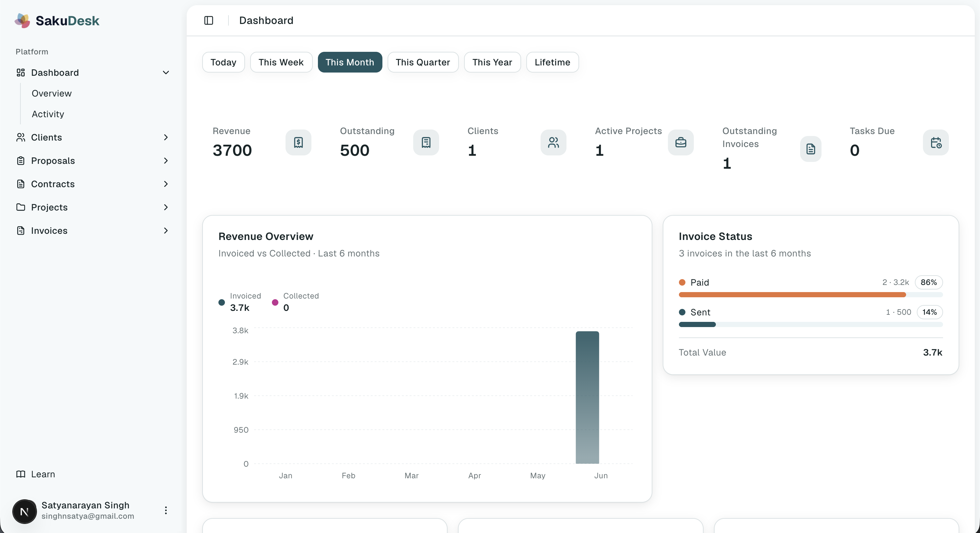Expand the Proposals menu chevron
The width and height of the screenshot is (980, 533).
tap(166, 161)
